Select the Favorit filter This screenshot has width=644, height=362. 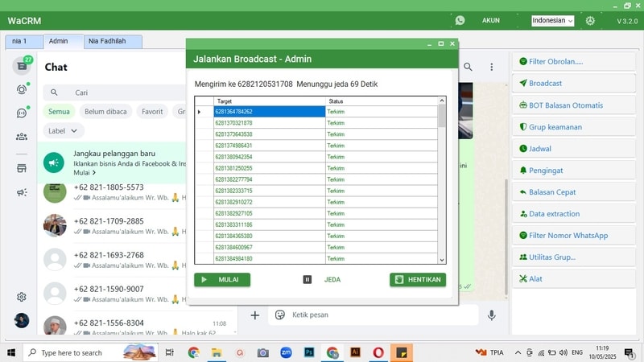pyautogui.click(x=152, y=112)
